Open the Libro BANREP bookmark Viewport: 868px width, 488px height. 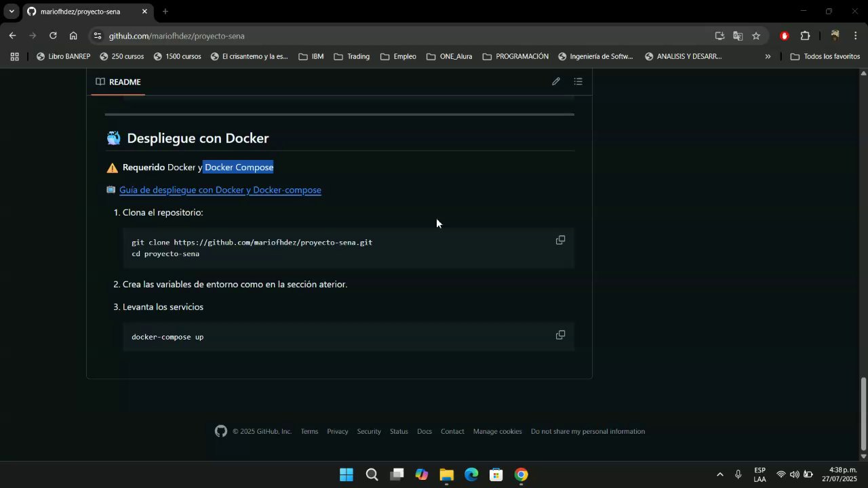63,57
